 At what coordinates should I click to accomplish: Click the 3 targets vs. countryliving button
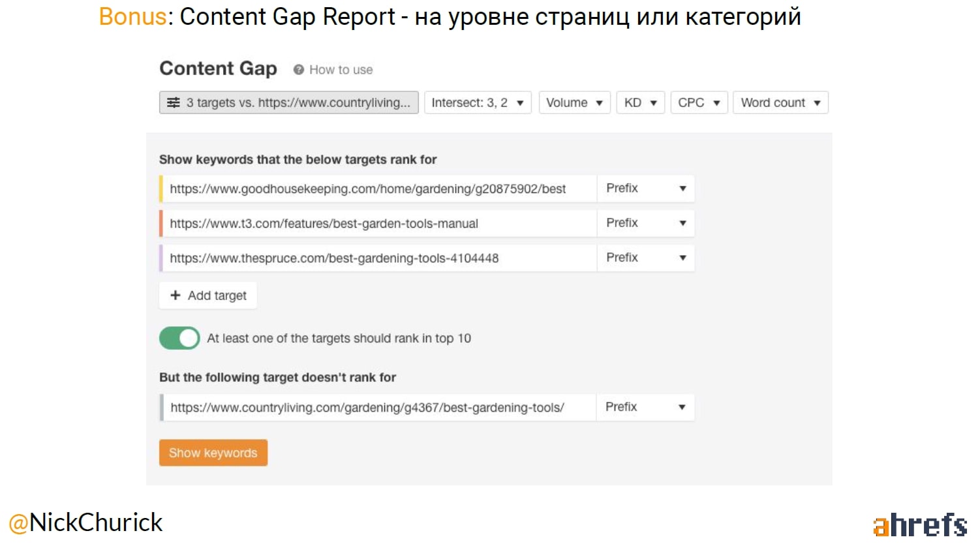pos(289,102)
